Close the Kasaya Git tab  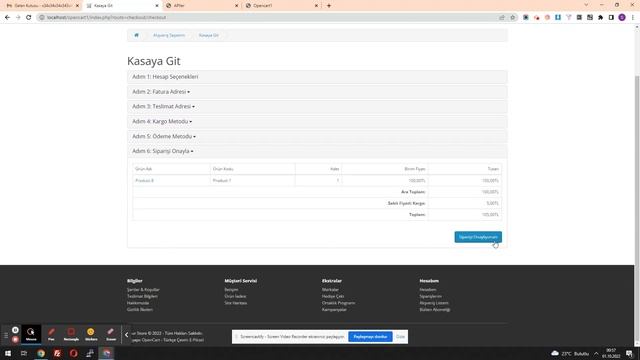pos(157,6)
